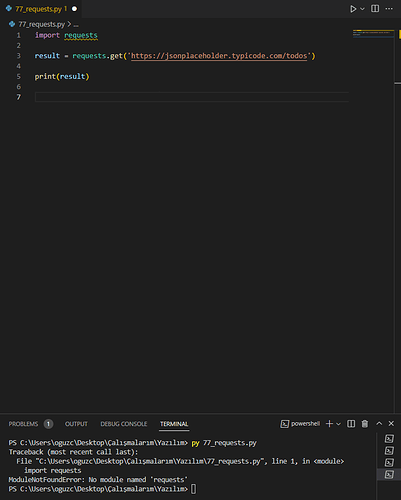This screenshot has width=401, height=500.
Task: Click the code minimap preview
Action: [373, 33]
